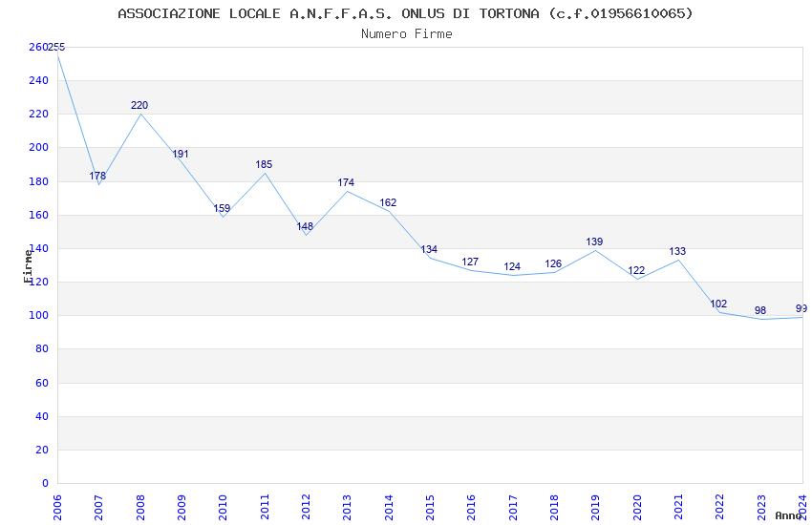
Task: Click the x-axis year 2019
Action: tap(595, 508)
